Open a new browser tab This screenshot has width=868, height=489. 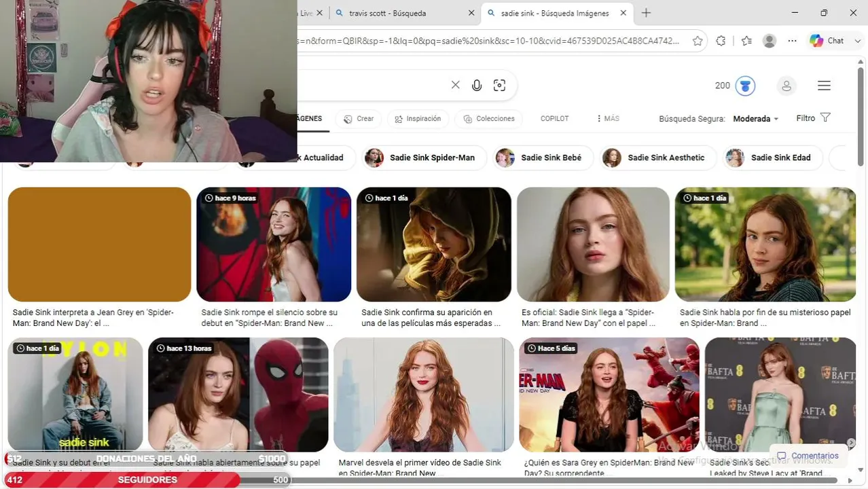646,13
